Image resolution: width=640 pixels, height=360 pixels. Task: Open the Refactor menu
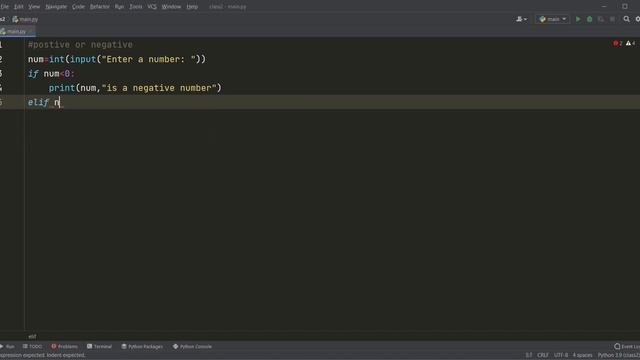click(100, 7)
